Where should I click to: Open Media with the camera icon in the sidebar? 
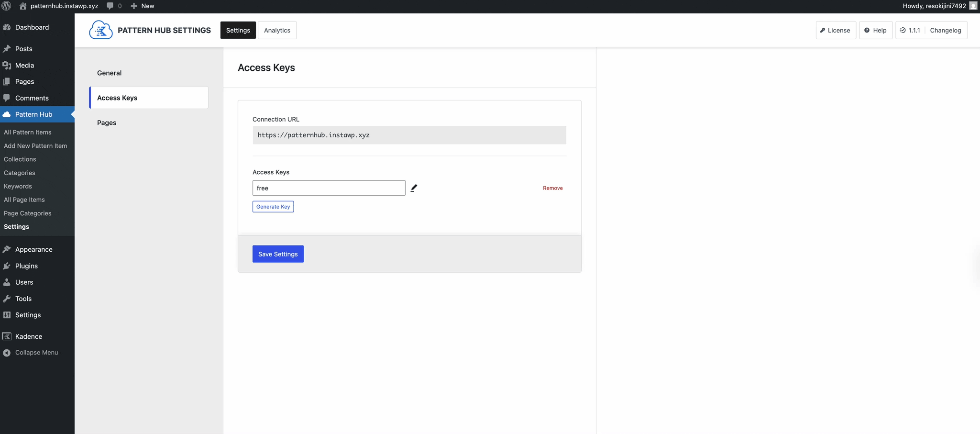click(x=7, y=65)
